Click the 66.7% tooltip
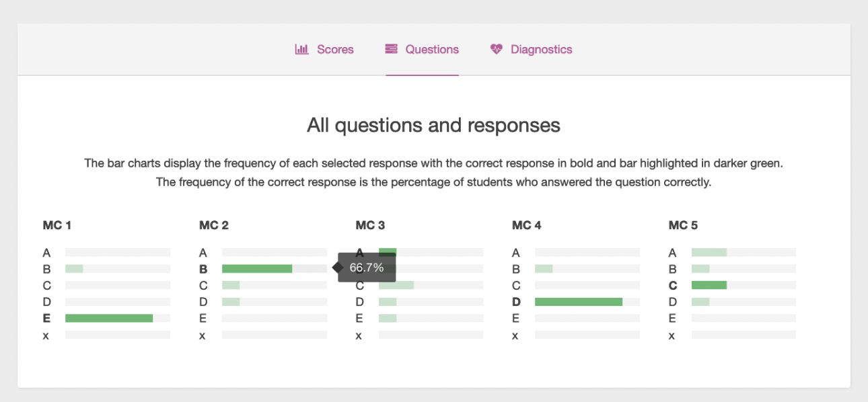 (366, 268)
